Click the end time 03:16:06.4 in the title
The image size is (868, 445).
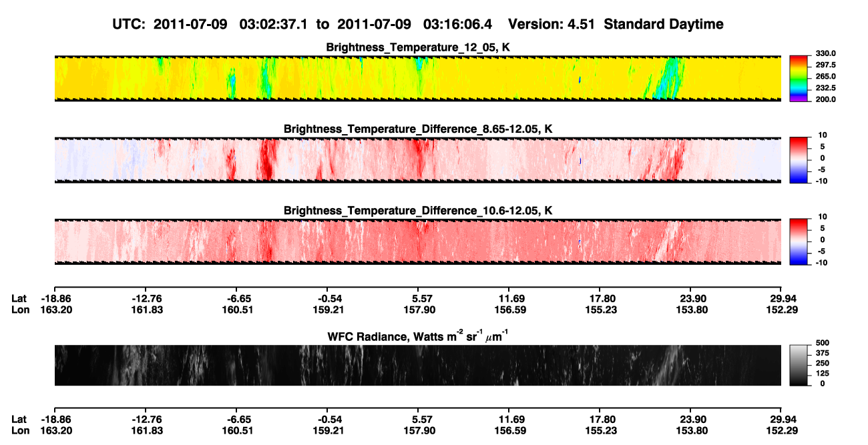click(x=457, y=24)
